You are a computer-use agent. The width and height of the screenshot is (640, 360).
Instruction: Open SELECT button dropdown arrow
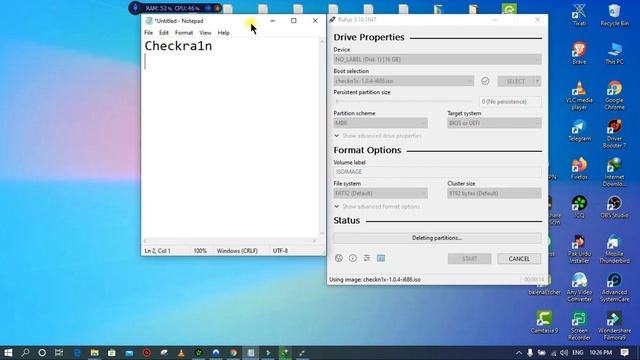click(x=537, y=81)
